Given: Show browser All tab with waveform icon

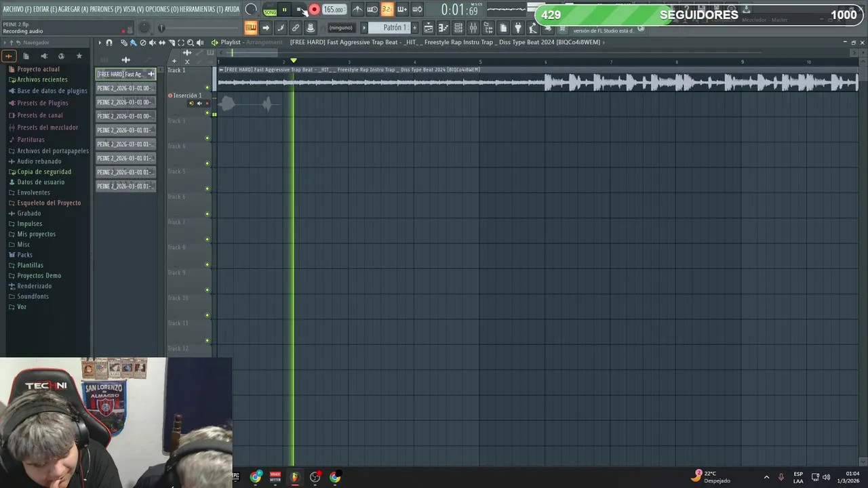Looking at the screenshot, I should pos(9,56).
